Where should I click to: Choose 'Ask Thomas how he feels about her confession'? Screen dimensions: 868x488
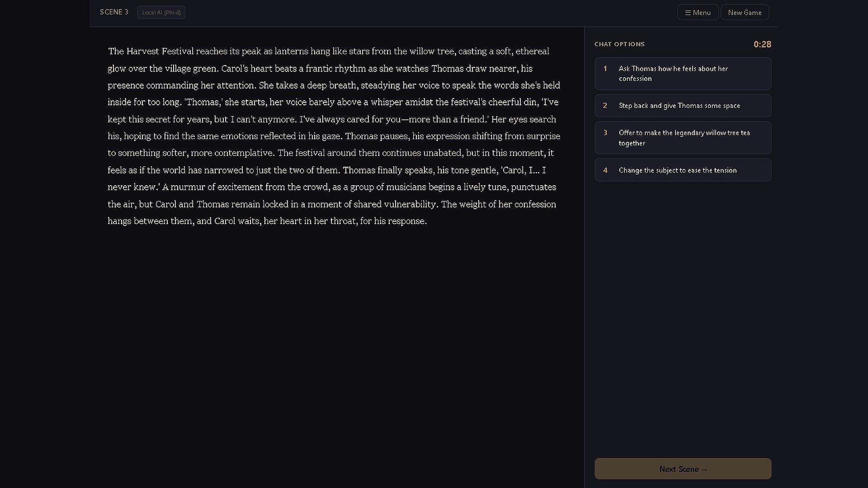pos(683,74)
